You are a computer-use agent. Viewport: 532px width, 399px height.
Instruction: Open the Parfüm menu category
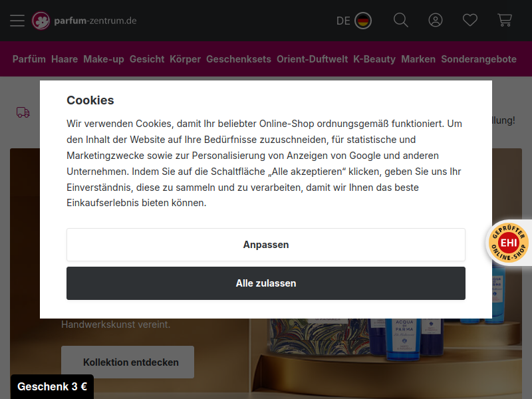click(29, 59)
